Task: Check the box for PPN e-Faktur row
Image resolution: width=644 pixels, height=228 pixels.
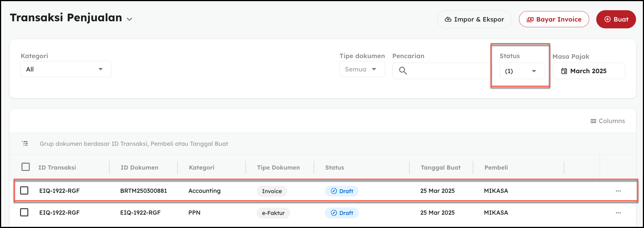Action: (x=24, y=212)
